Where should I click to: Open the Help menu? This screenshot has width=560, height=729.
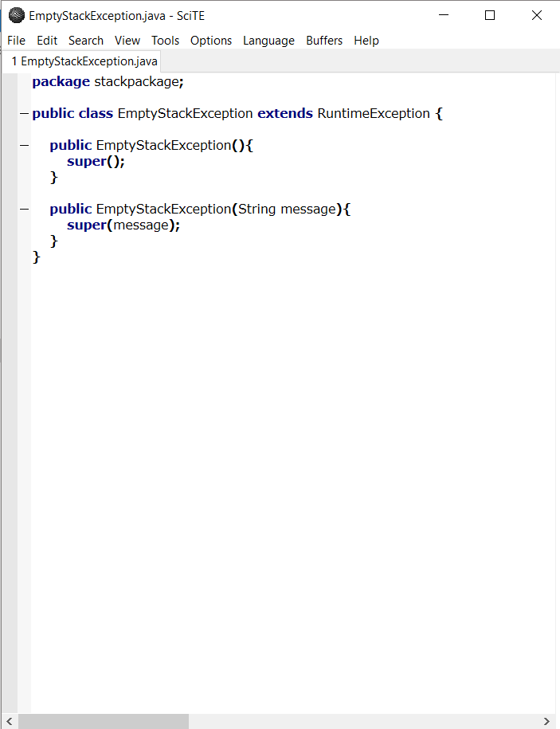366,41
